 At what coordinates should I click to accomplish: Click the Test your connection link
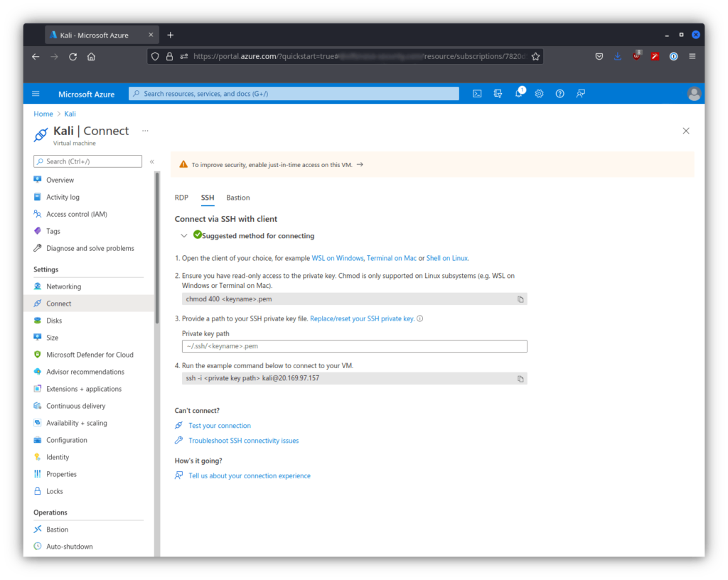click(x=219, y=426)
